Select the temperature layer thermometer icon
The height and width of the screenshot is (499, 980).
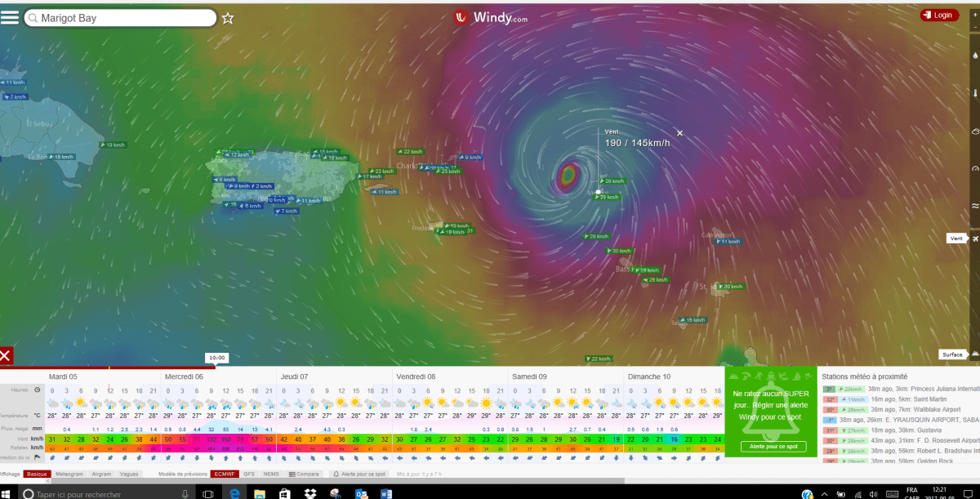click(x=974, y=93)
